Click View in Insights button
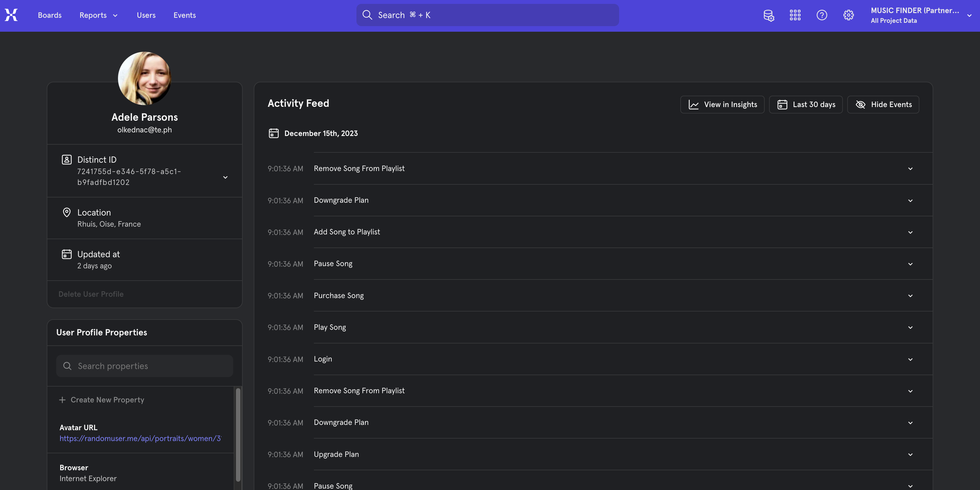Screen dimensions: 980x490 click(x=722, y=105)
